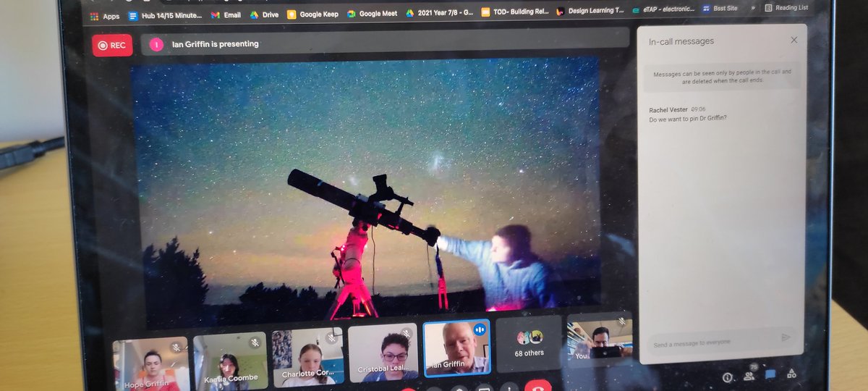Toggle the chat panel icon
Image resolution: width=868 pixels, height=391 pixels.
770,374
